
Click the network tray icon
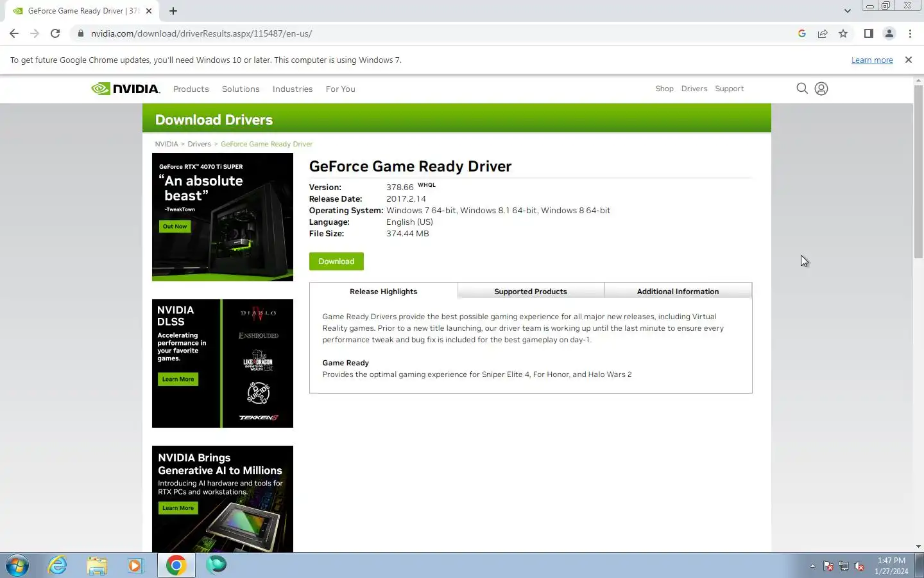(x=844, y=566)
